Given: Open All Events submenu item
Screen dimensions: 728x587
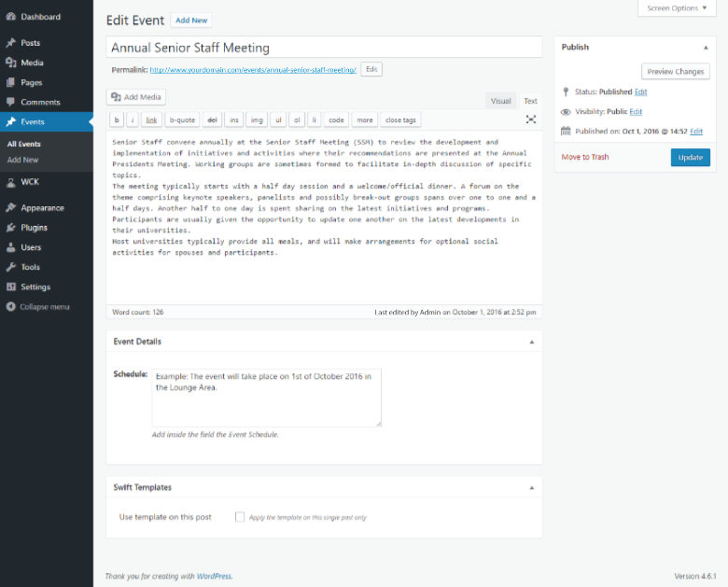Looking at the screenshot, I should (x=24, y=144).
